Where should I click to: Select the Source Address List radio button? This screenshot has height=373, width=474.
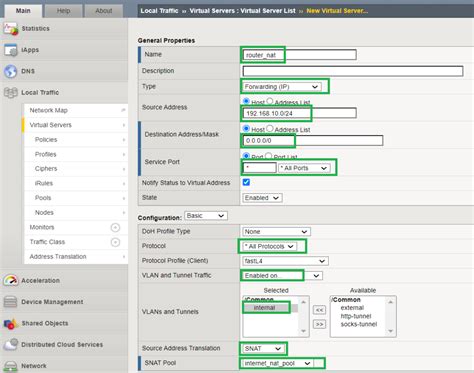(270, 101)
